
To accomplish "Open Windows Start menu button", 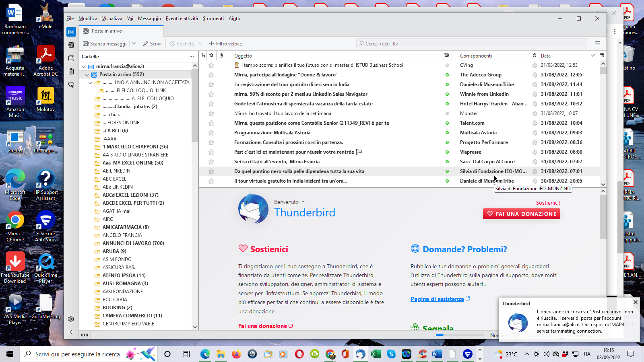I will [x=10, y=354].
